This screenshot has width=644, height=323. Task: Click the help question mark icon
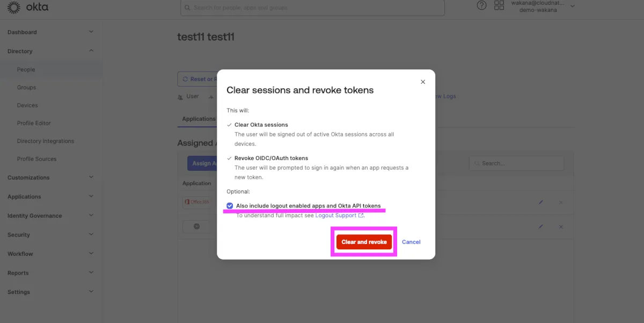[x=481, y=5]
